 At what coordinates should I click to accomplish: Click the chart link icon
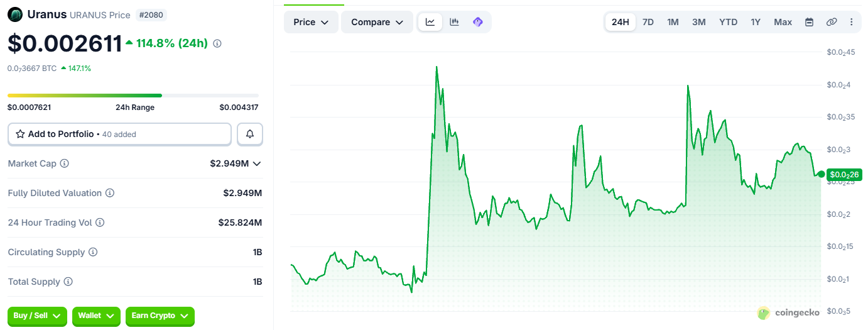832,22
